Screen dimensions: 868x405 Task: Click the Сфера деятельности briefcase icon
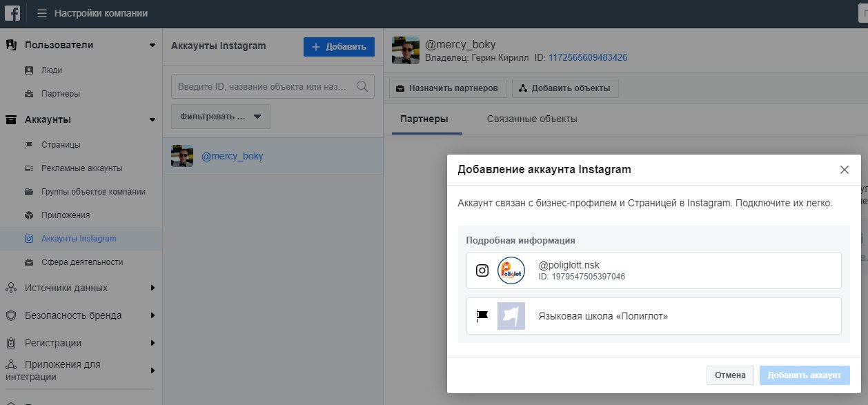click(x=28, y=262)
